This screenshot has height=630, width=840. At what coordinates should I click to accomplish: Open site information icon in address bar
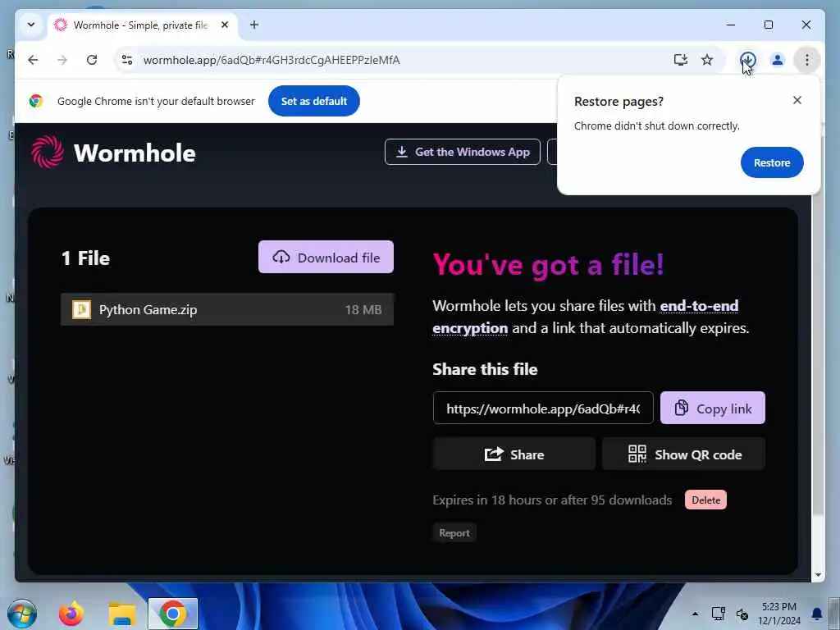coord(127,60)
